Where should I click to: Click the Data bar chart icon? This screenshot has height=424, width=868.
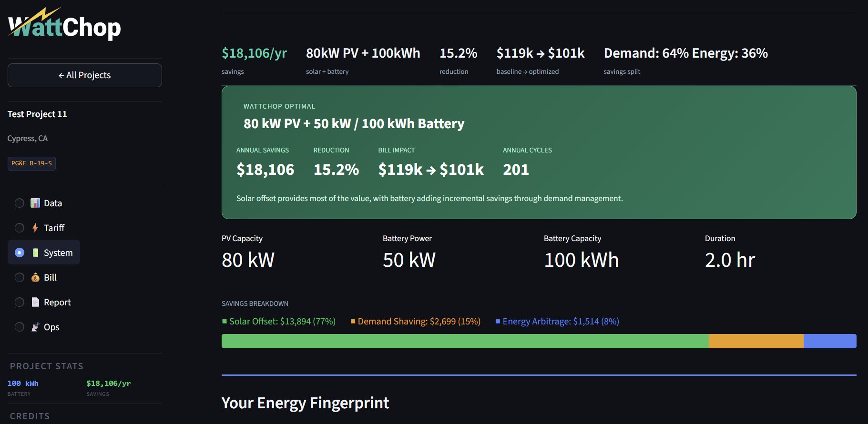point(35,203)
